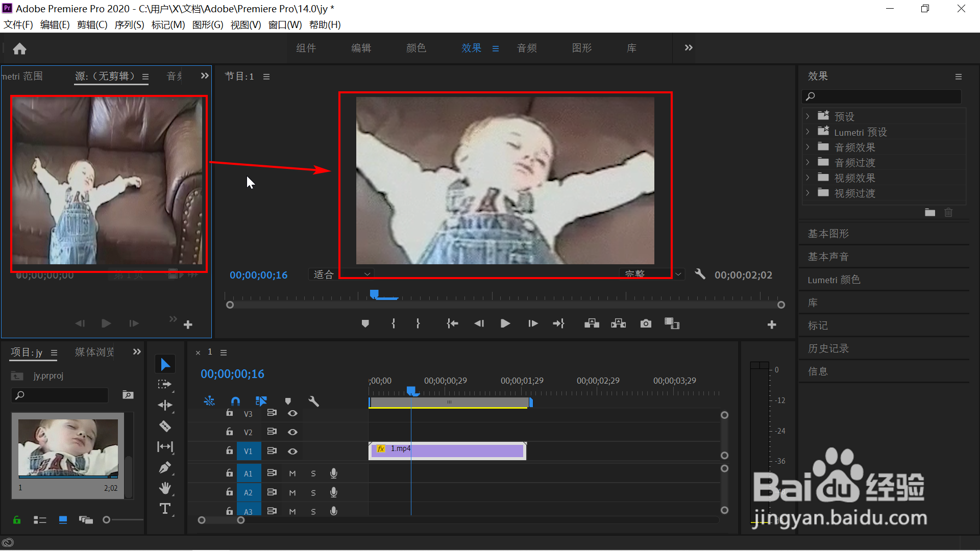Expand the Lumetri 预设 folder
This screenshot has width=980, height=551.
point(807,132)
